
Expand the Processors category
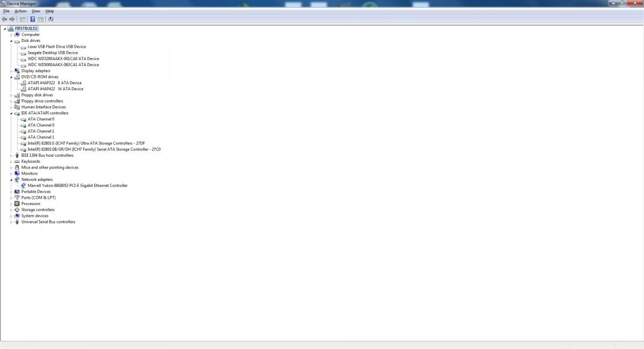11,204
